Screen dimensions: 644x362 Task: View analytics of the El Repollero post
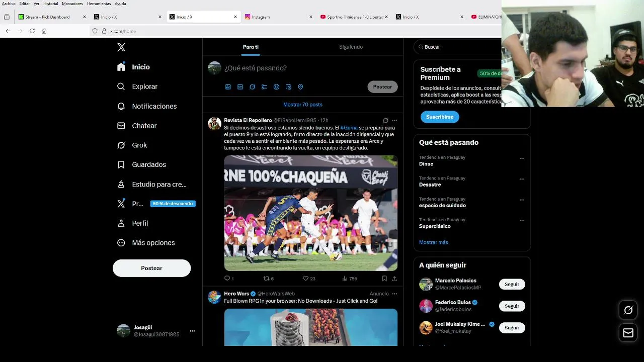tap(349, 279)
